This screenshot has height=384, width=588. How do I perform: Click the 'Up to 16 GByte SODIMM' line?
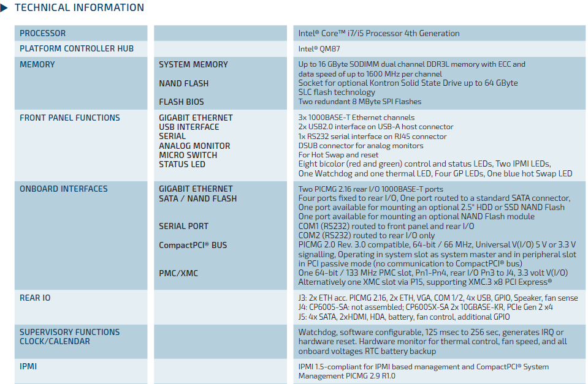coord(412,64)
